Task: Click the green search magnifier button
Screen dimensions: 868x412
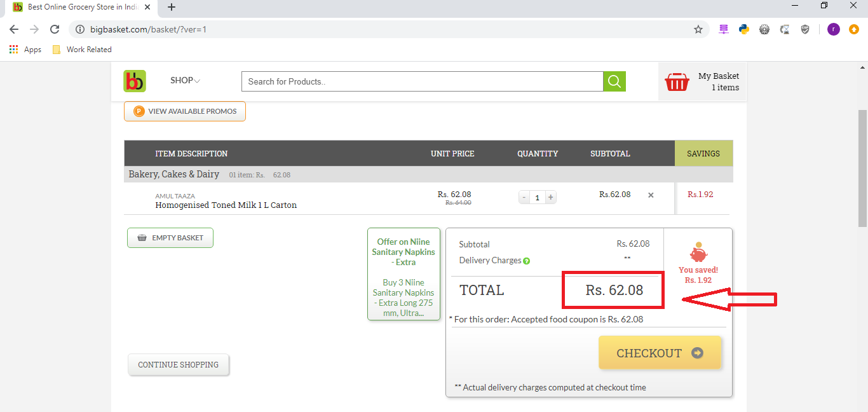Action: pos(614,81)
